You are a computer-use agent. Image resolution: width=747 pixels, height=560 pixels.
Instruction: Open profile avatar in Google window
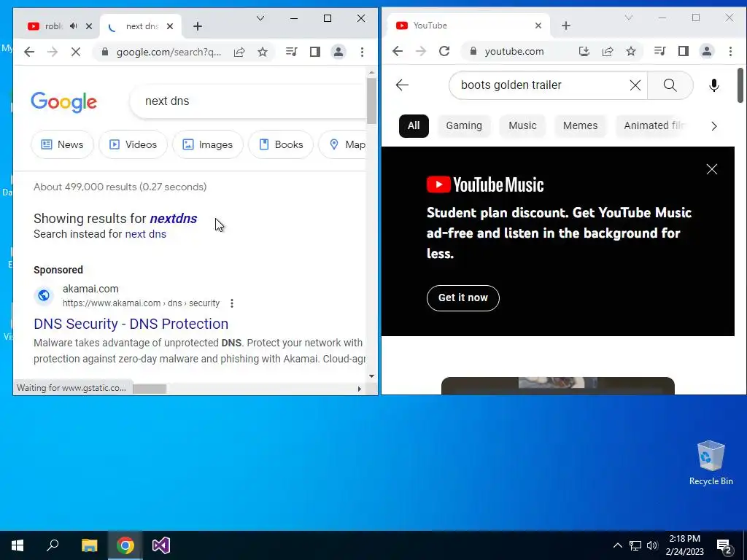[338, 52]
